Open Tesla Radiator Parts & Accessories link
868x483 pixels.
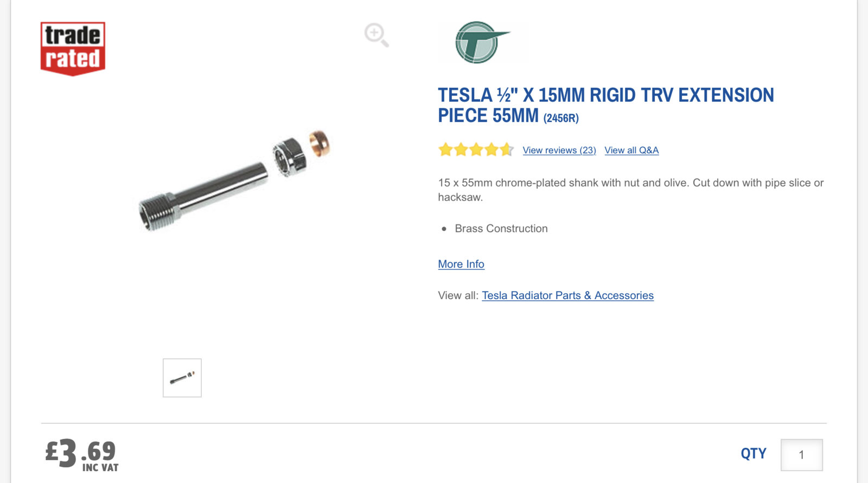[567, 295]
